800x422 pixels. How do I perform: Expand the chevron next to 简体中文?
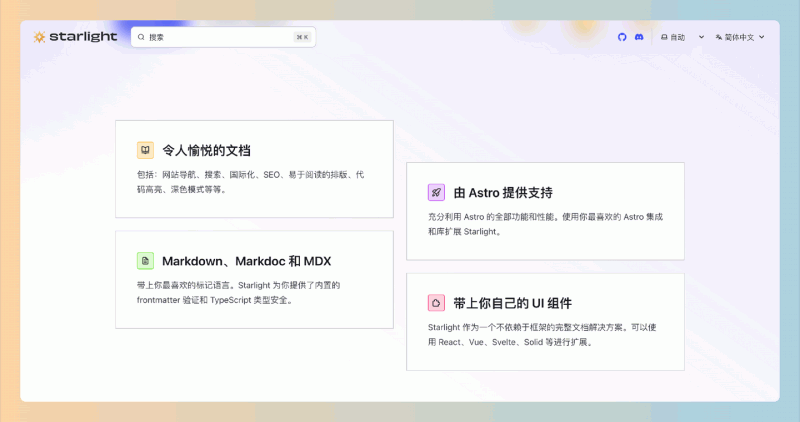point(762,37)
